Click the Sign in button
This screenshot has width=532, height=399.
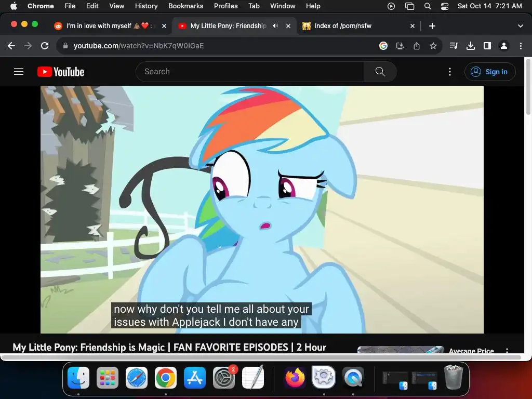click(x=490, y=72)
